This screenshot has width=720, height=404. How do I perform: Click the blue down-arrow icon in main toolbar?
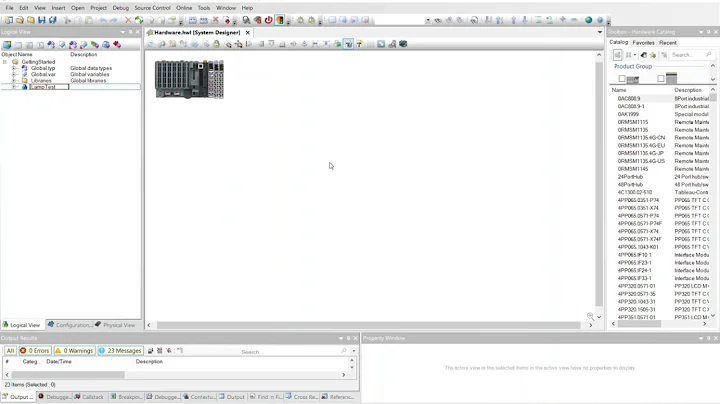pos(525,20)
